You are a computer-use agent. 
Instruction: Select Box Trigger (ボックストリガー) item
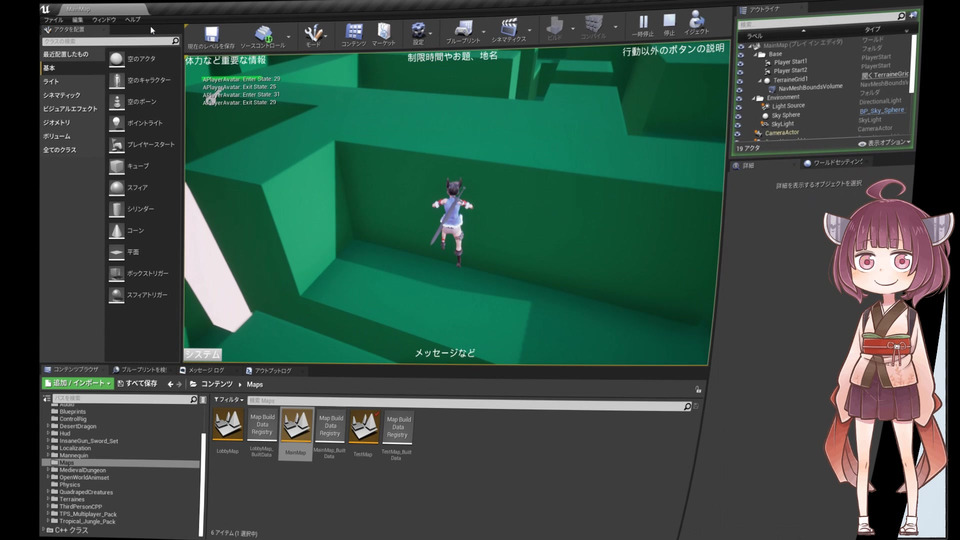point(143,273)
